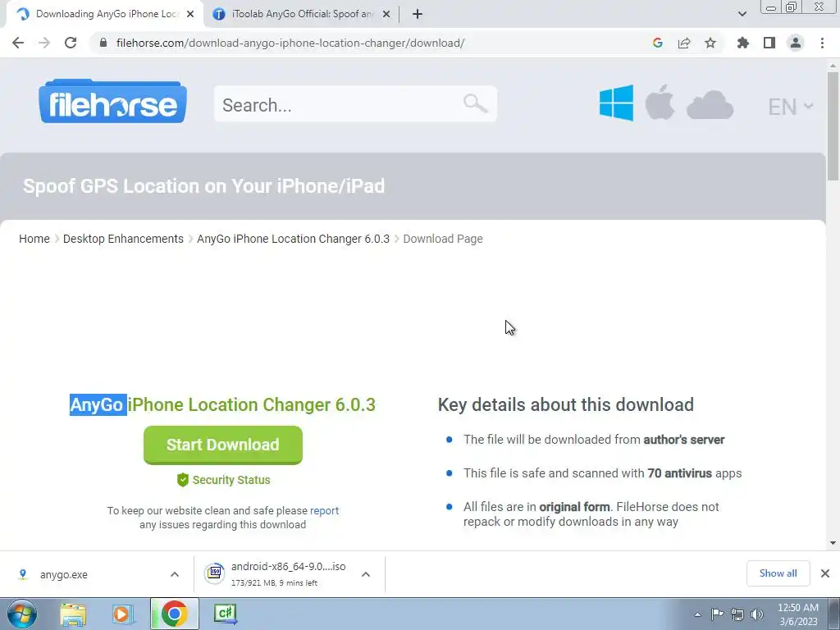The image size is (840, 630).
Task: Open the tab search dropdown
Action: tap(742, 14)
